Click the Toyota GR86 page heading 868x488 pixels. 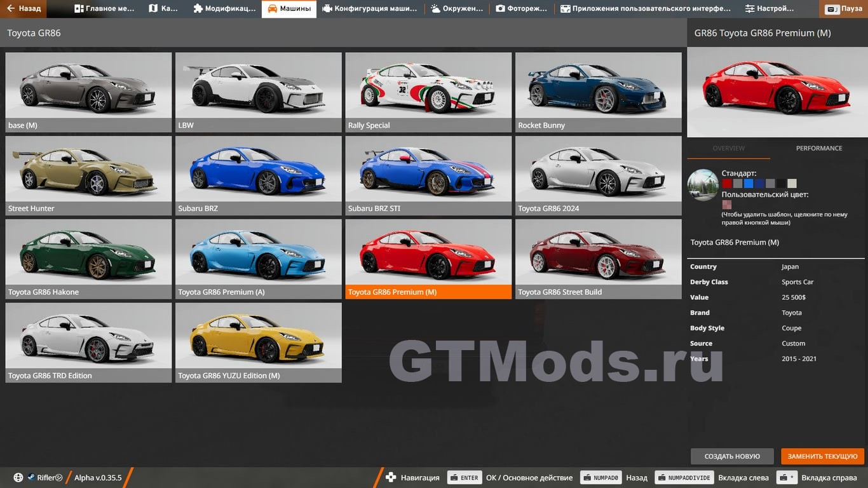[34, 32]
